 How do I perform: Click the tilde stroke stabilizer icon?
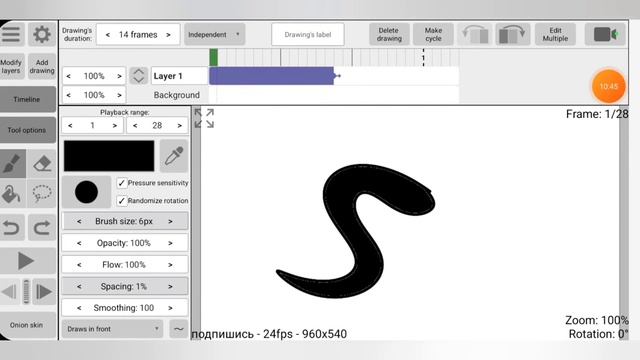179,329
